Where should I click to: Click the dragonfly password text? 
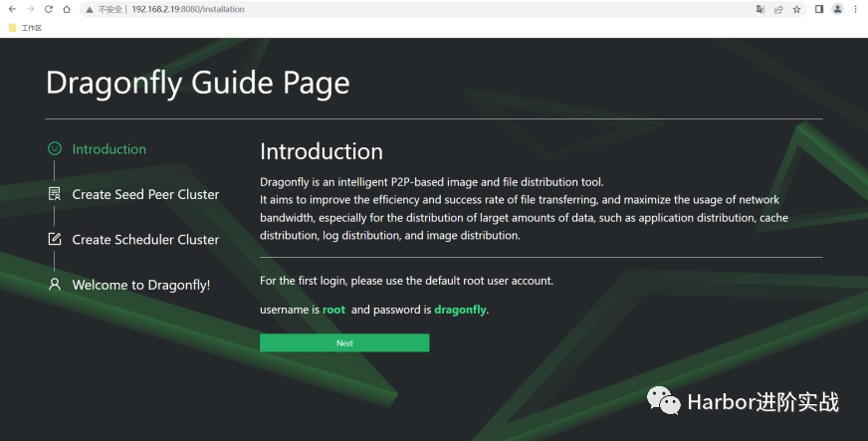[460, 310]
